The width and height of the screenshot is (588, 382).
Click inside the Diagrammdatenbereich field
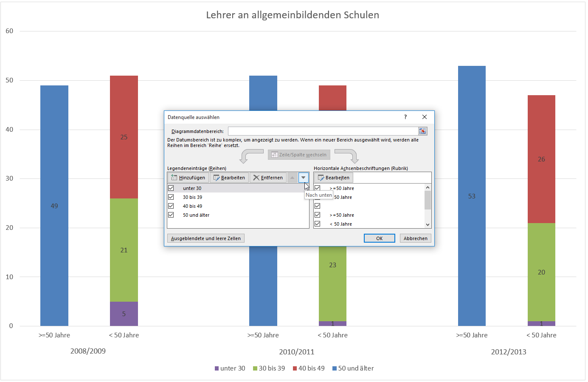pos(323,131)
